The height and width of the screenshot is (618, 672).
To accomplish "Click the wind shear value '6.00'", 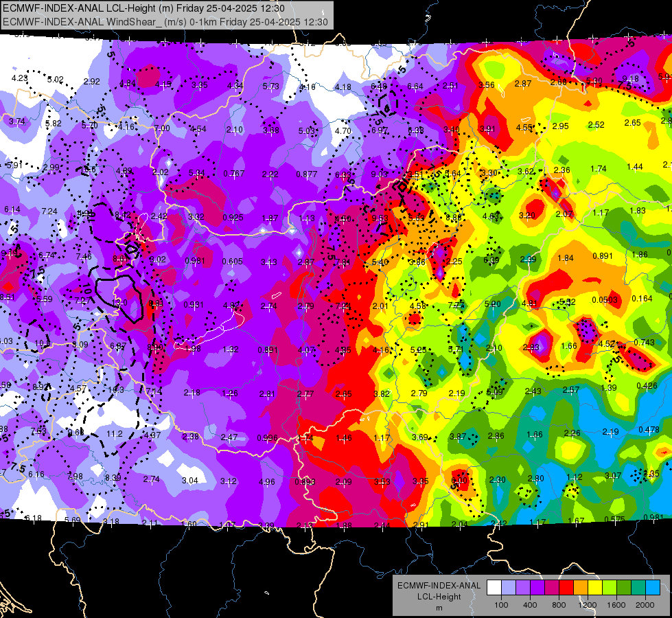I will pos(459,481).
